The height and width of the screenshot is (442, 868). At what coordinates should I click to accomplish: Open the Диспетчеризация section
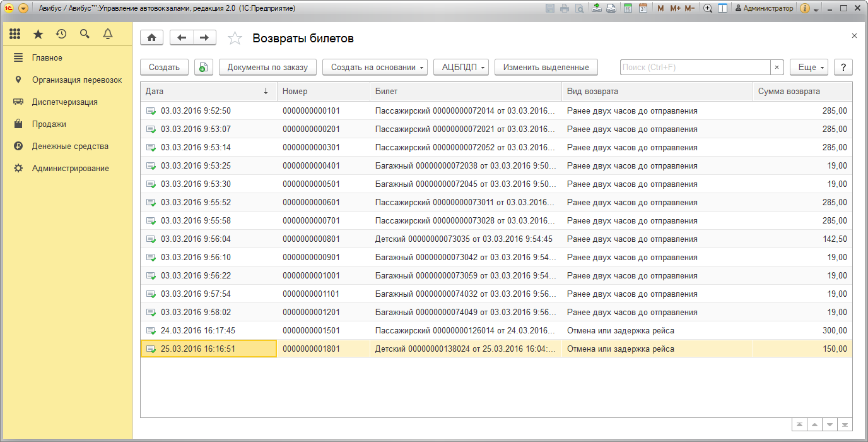[x=64, y=102]
